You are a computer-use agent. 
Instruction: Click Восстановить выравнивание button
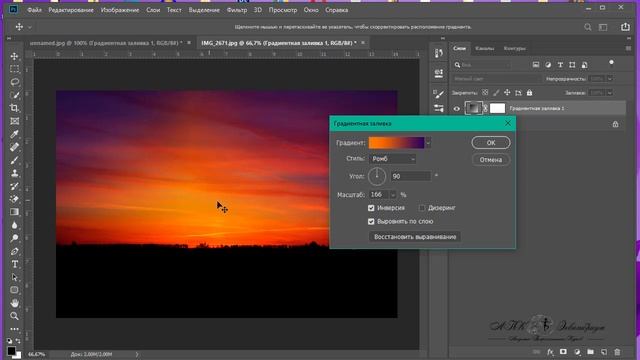[x=415, y=237]
